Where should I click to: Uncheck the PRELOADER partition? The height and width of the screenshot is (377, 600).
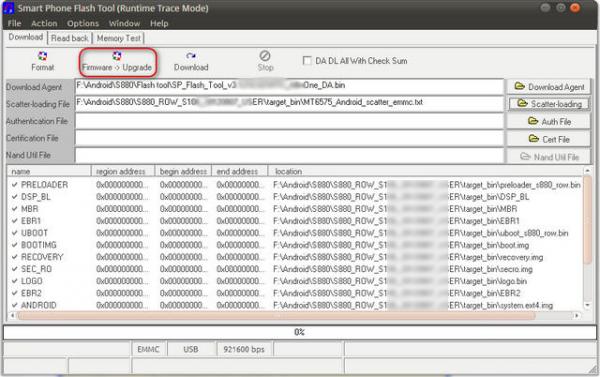click(x=15, y=185)
